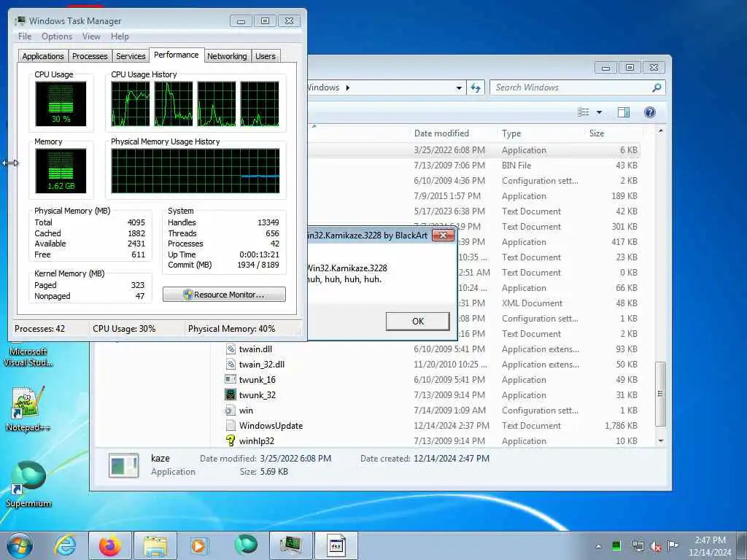Select the twunk_32 application icon
The image size is (747, 560).
coord(231,394)
